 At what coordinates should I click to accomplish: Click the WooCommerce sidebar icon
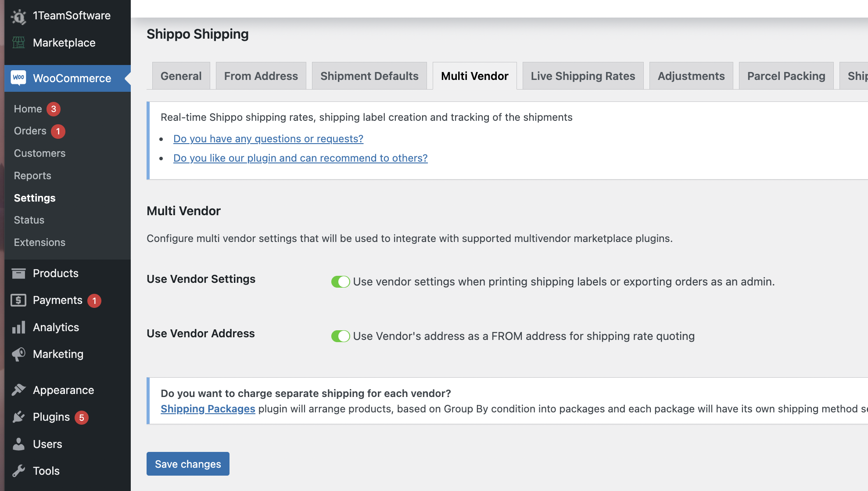pos(18,78)
